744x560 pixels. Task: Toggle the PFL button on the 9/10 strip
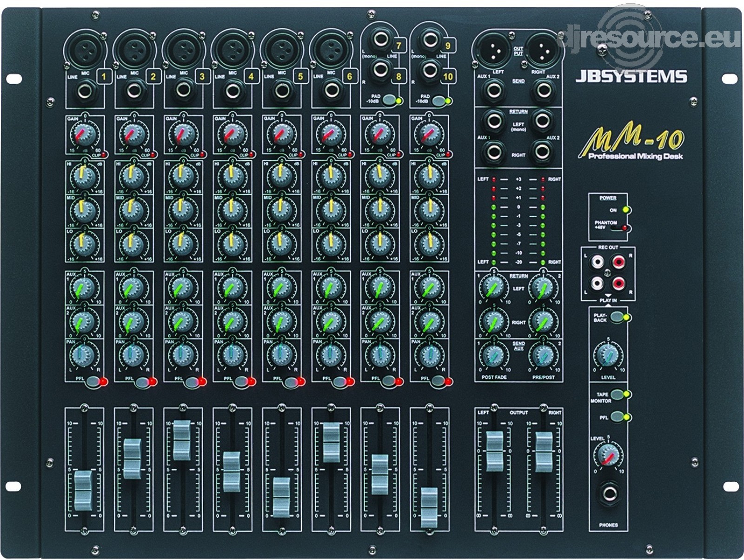(x=438, y=381)
